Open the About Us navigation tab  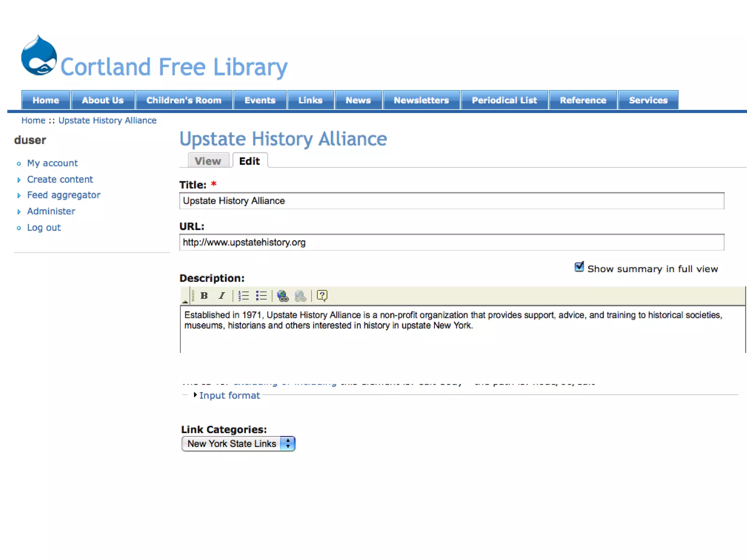[103, 100]
